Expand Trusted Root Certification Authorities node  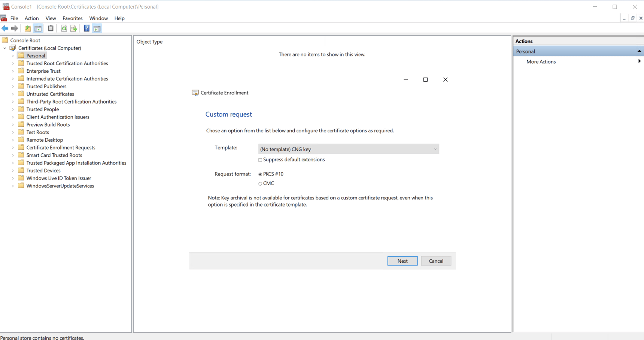tap(13, 63)
